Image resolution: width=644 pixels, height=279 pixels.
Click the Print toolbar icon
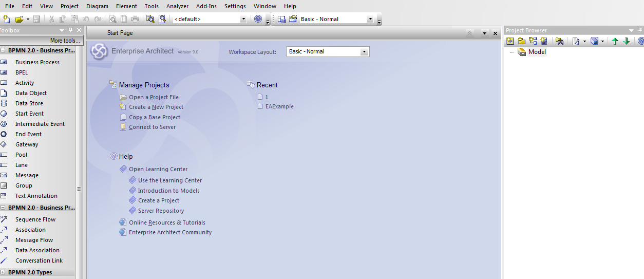[135, 19]
